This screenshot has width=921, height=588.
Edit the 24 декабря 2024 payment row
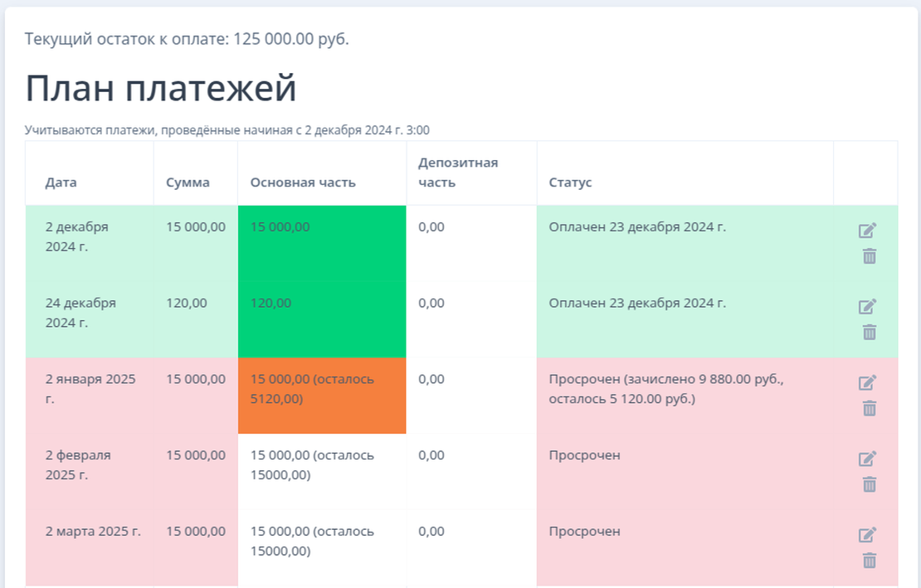point(867,306)
